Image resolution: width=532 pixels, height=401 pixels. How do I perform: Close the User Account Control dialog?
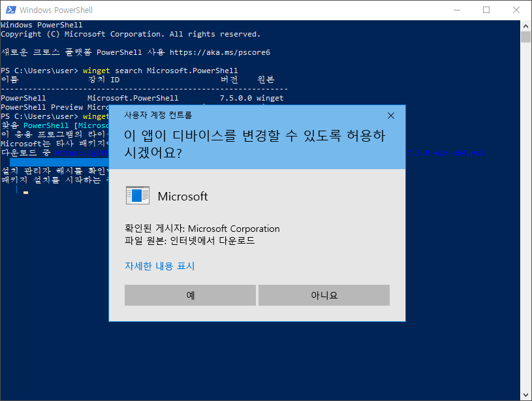click(x=391, y=116)
